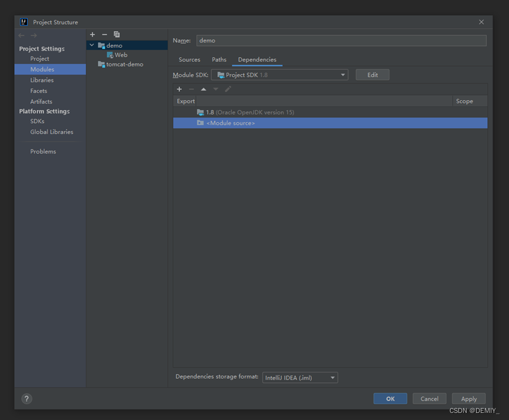
Task: Click the Apply button
Action: [x=469, y=399]
